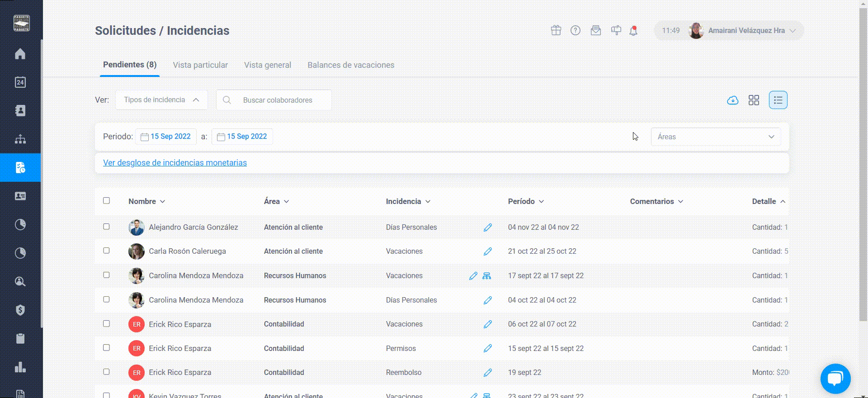
Task: Check Erick Rico's Permisos row
Action: [x=106, y=347]
